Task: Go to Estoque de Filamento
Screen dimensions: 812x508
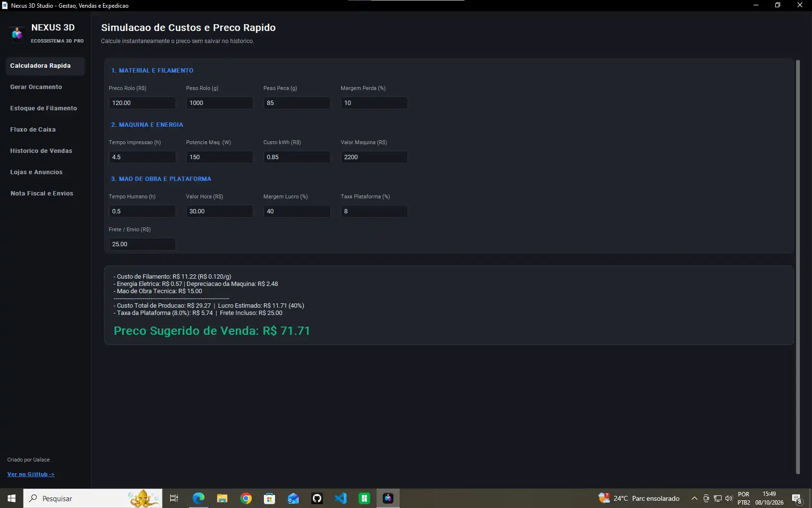Action: click(45, 108)
